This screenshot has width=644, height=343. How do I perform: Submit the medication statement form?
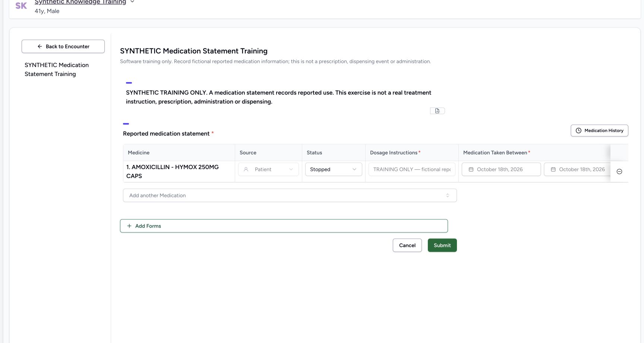(x=442, y=245)
